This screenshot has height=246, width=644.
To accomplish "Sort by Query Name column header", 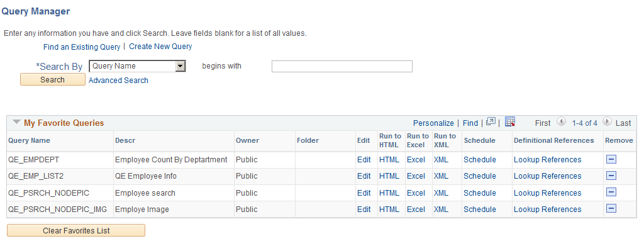I will pos(29,140).
